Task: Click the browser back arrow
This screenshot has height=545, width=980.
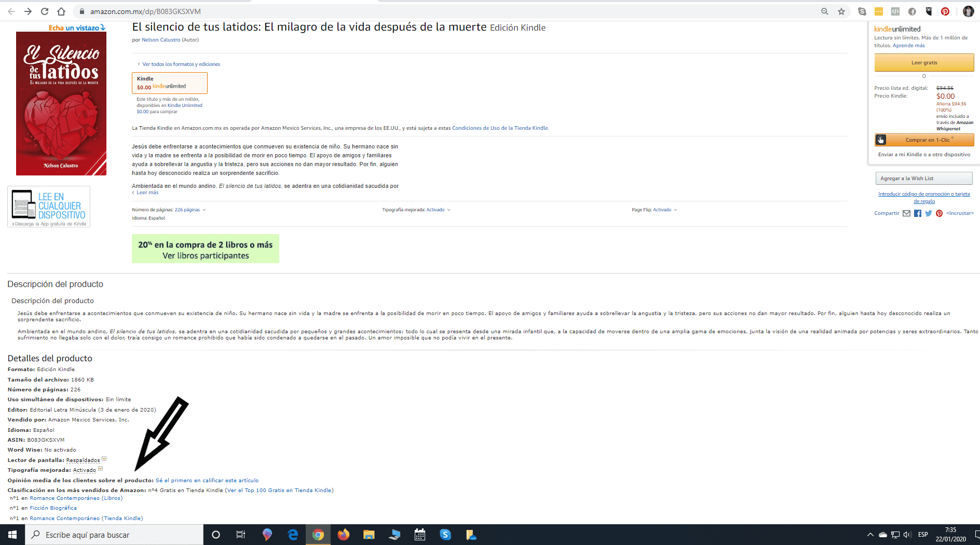Action: click(x=11, y=11)
